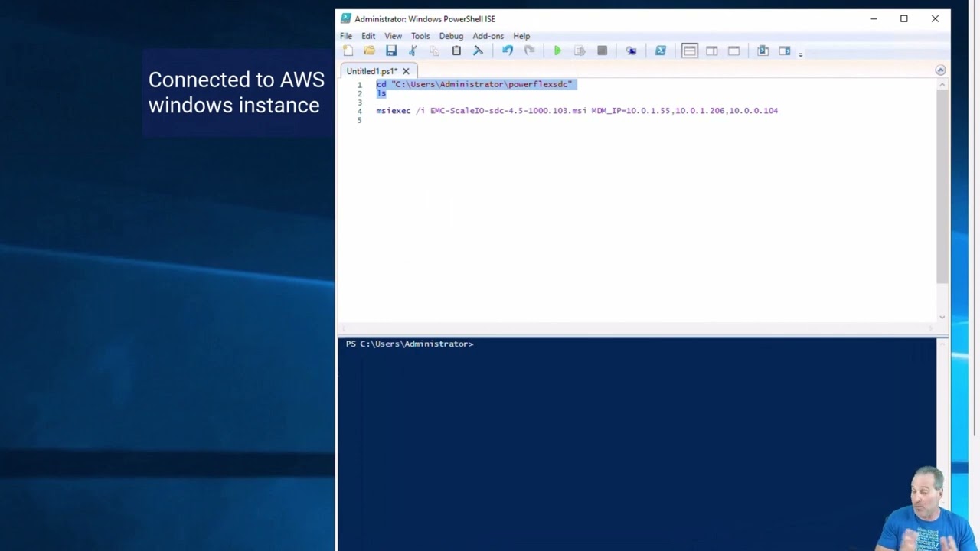This screenshot has height=551, width=980.
Task: Close the Untitled1.ps1 tab
Action: 406,71
